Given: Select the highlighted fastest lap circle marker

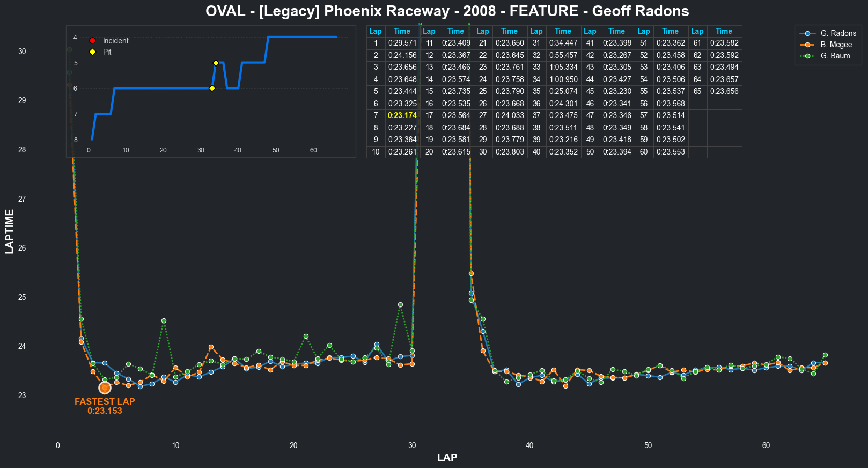Looking at the screenshot, I should [x=105, y=387].
